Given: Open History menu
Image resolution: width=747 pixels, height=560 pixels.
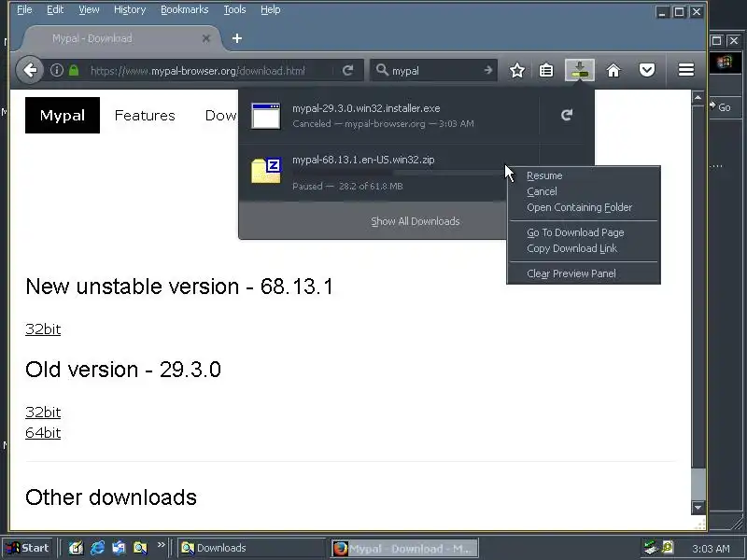Looking at the screenshot, I should (x=130, y=9).
